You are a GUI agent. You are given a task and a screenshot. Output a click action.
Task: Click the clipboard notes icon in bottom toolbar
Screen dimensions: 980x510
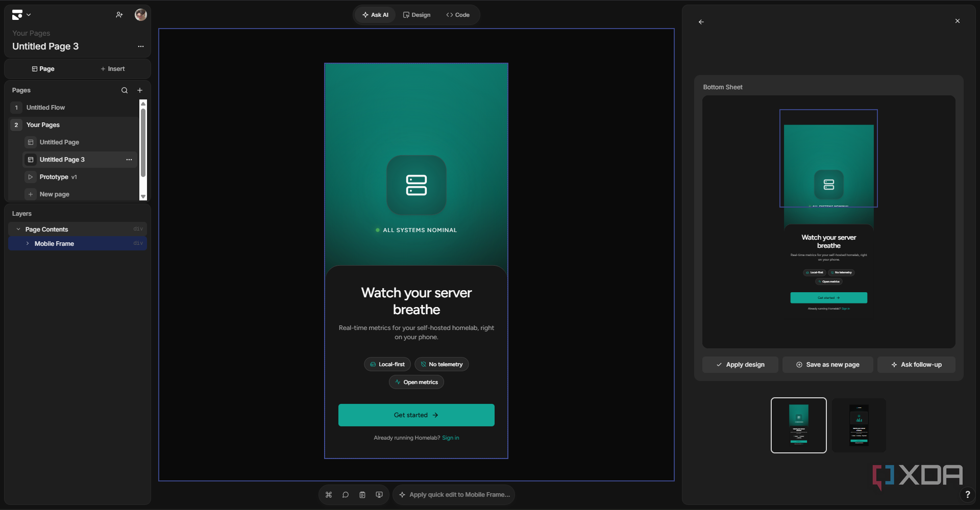click(362, 495)
